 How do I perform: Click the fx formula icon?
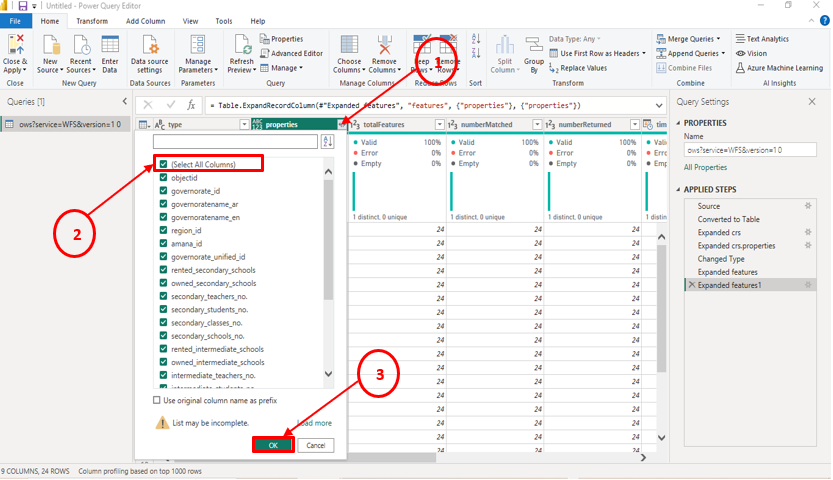[x=191, y=105]
